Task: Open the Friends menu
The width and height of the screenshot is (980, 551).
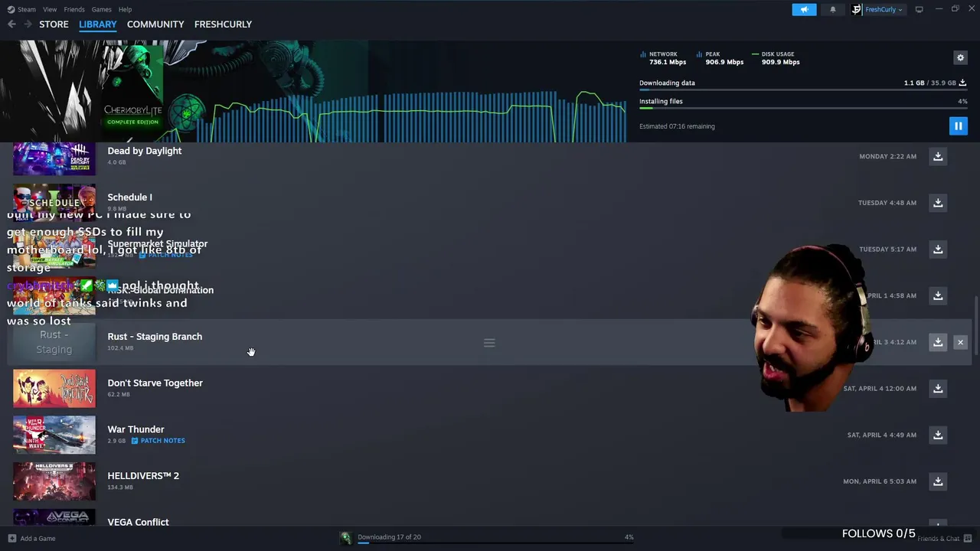Action: coord(74,9)
